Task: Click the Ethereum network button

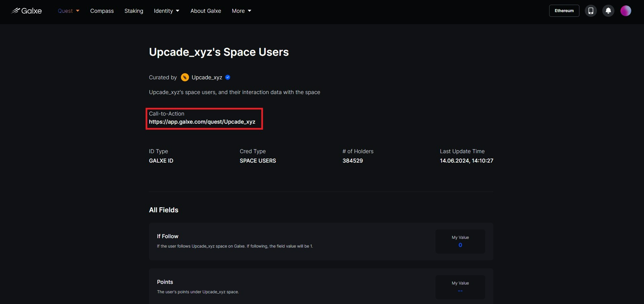Action: click(564, 11)
